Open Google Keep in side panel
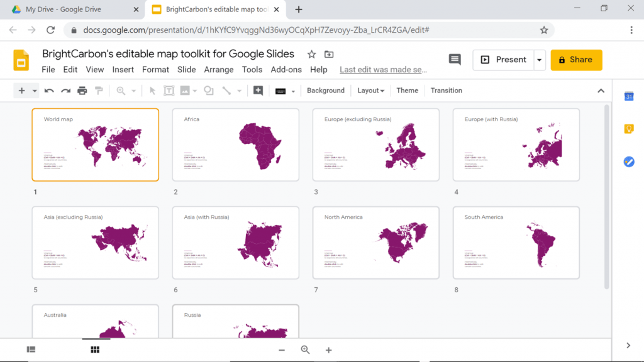 629,129
